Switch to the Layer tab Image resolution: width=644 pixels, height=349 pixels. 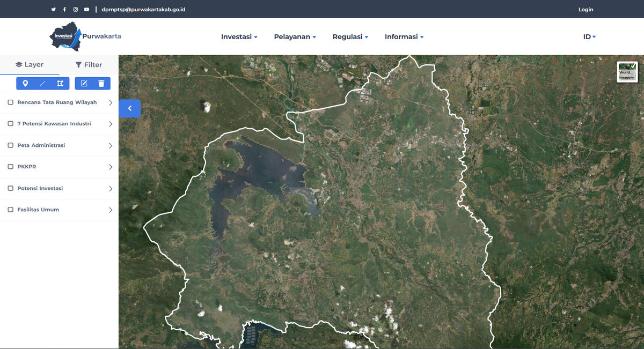pos(30,65)
